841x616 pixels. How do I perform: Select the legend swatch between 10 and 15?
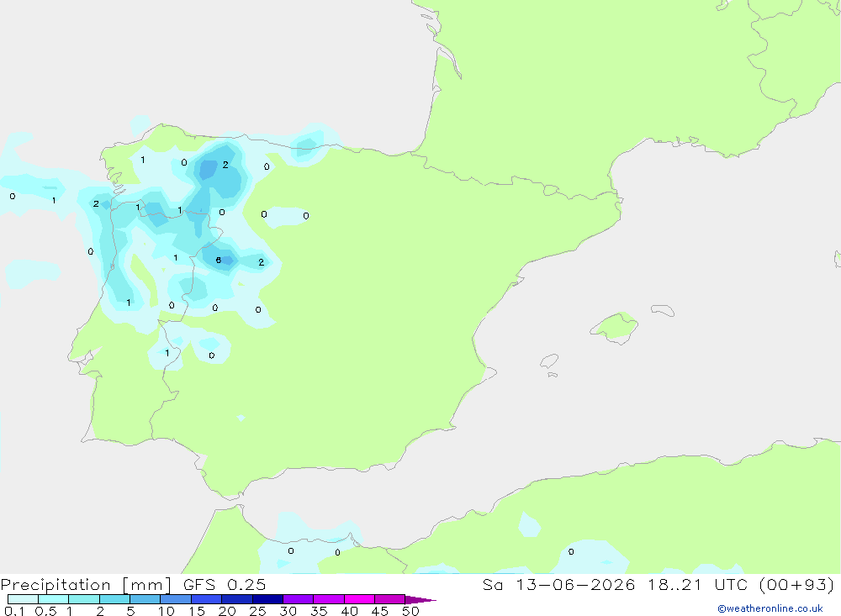coord(176,599)
